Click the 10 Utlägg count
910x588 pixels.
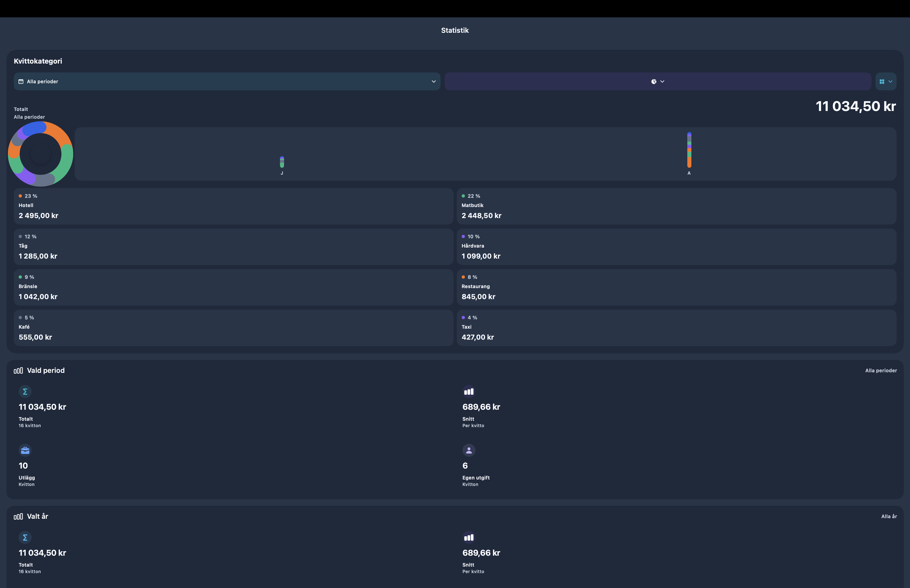click(x=23, y=465)
